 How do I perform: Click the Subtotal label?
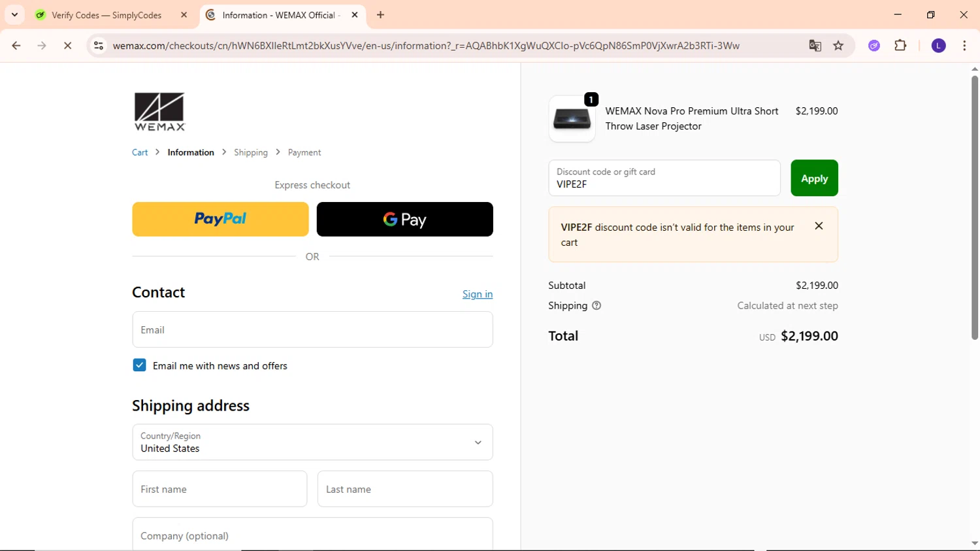[x=567, y=286]
